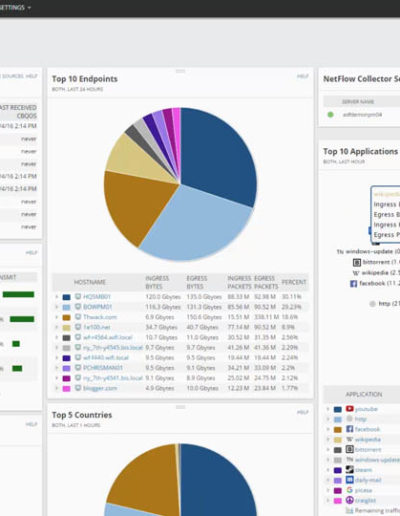400x516 pixels.
Task: Expand the youtube application row
Action: (328, 409)
